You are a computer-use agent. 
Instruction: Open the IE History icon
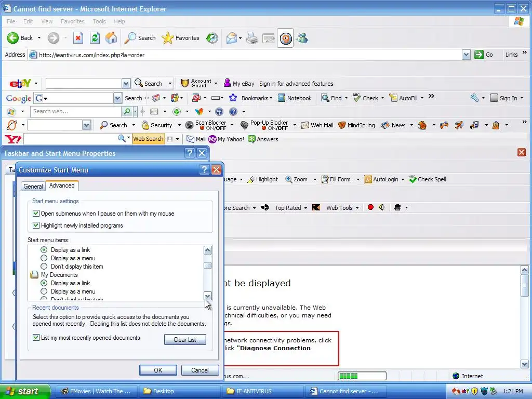point(212,38)
